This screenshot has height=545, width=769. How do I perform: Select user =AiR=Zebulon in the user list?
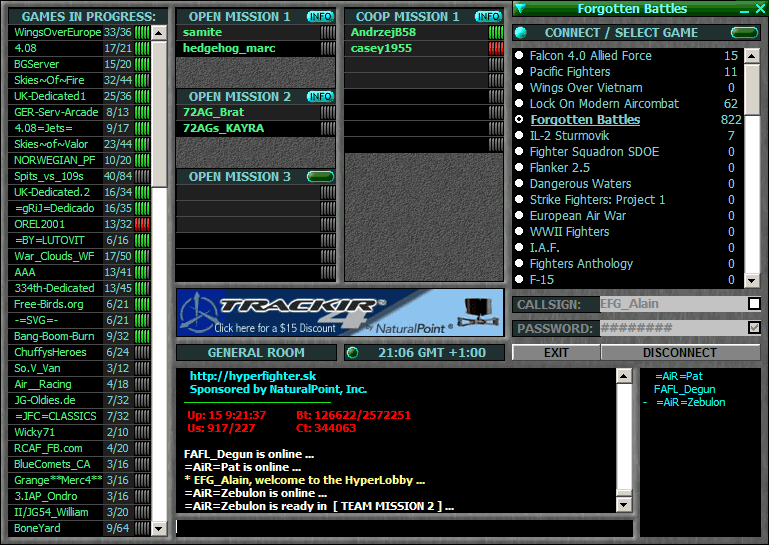click(691, 402)
